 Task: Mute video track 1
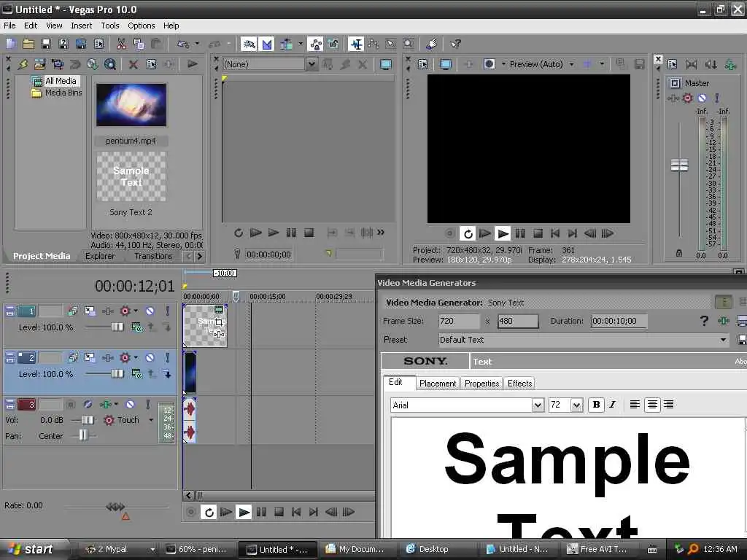click(x=150, y=311)
